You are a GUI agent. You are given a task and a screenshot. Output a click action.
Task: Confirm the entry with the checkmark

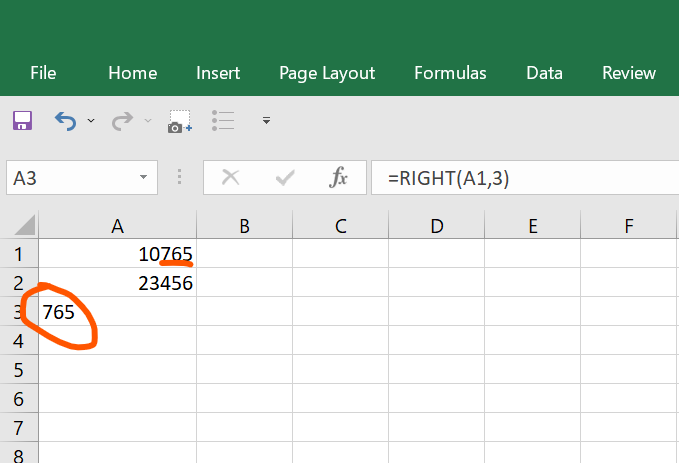[x=285, y=178]
